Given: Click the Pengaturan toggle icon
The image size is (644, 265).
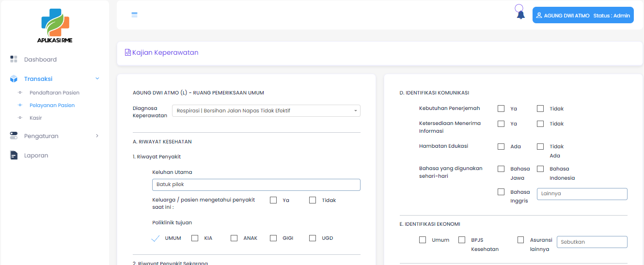Looking at the screenshot, I should pos(14,136).
